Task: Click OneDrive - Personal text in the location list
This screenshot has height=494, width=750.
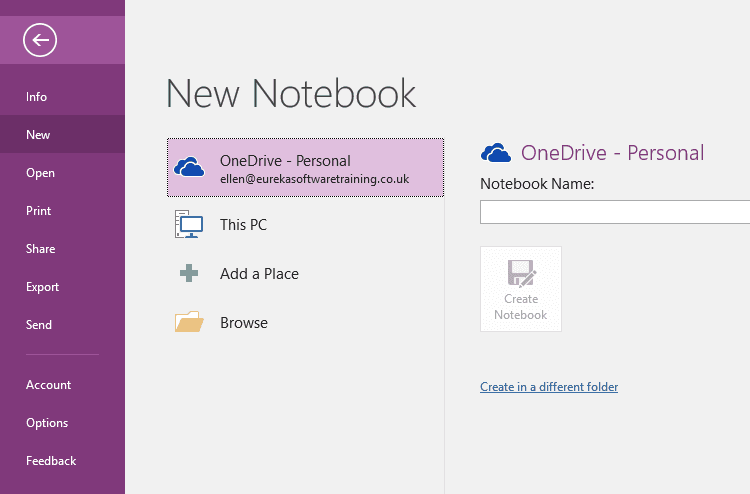Action: [x=286, y=161]
